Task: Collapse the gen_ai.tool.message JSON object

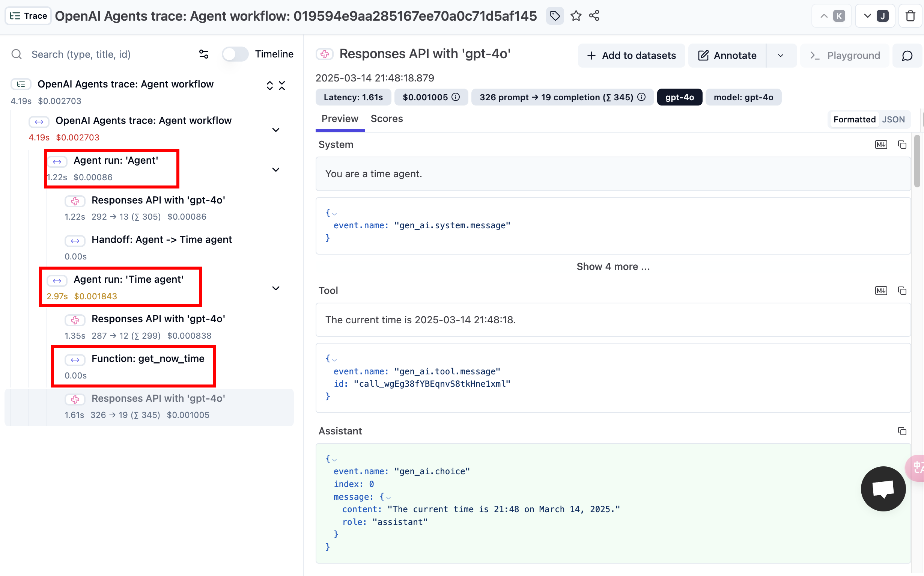Action: click(335, 359)
